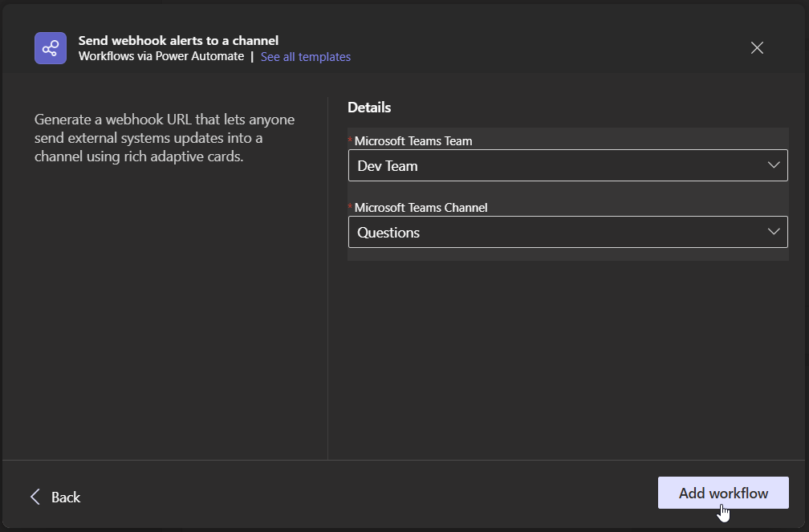Close the webhook dialog with the X
The height and width of the screenshot is (532, 809).
point(757,48)
